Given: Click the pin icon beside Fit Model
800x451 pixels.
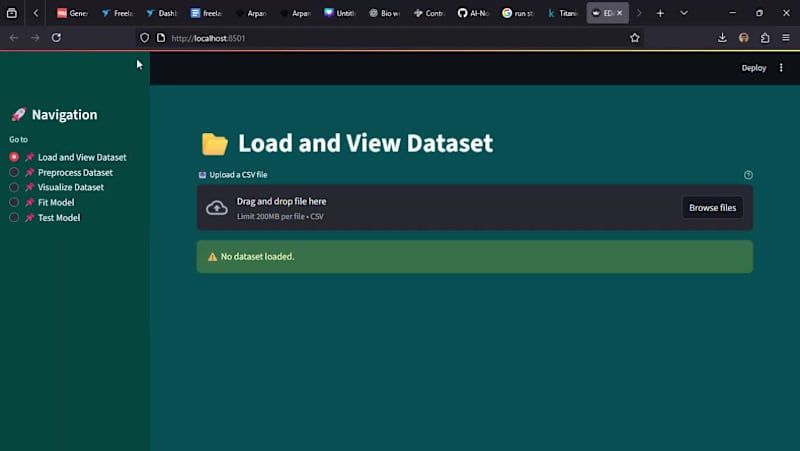Looking at the screenshot, I should [x=30, y=203].
